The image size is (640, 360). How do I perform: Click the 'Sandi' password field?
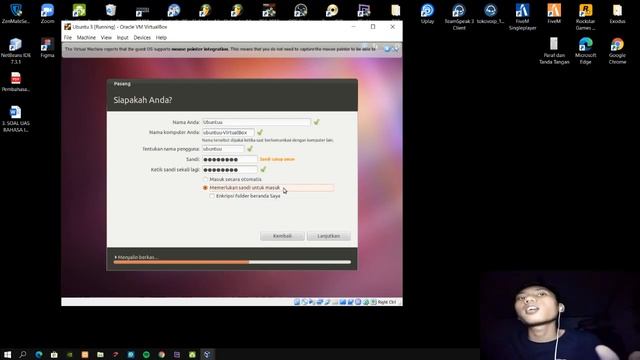click(229, 159)
